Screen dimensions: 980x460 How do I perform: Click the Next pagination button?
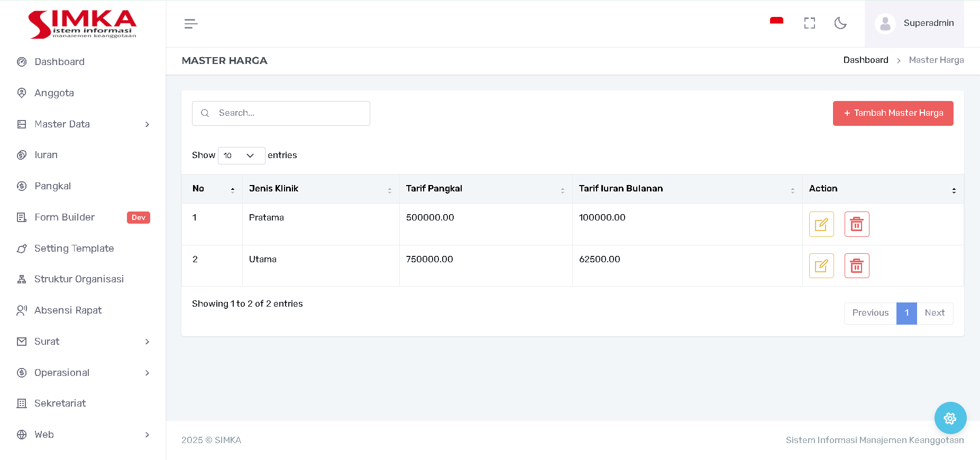point(934,313)
